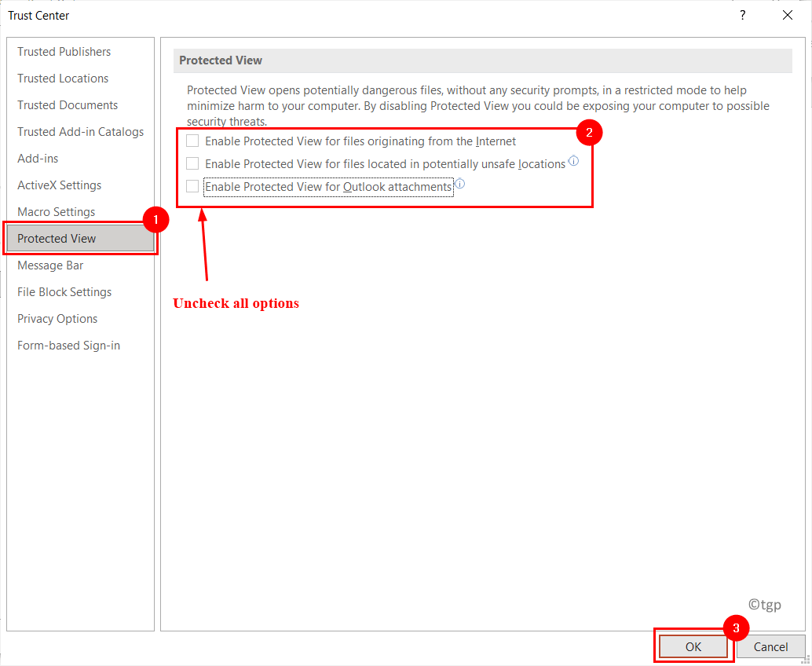Close the Trust Center dialog
Viewport: 812px width, 666px height.
pos(788,16)
